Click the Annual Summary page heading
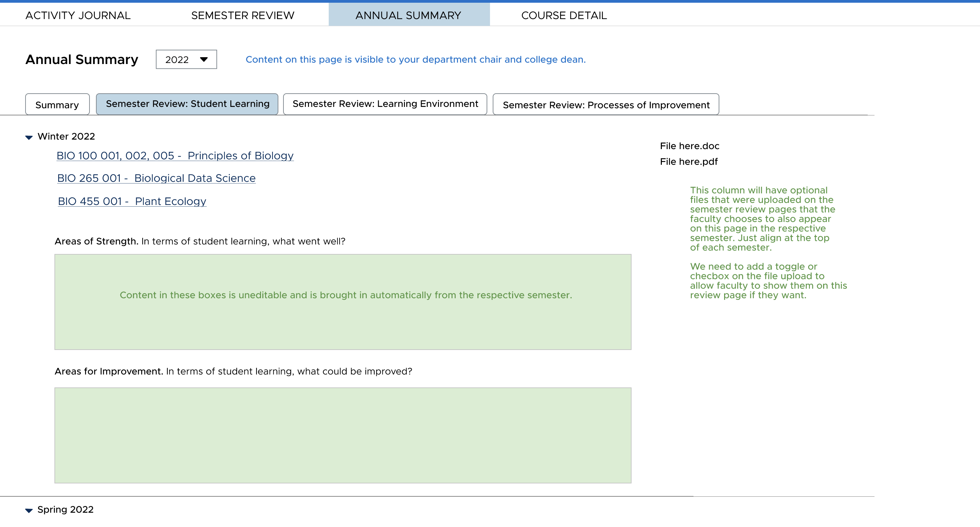Image resolution: width=980 pixels, height=527 pixels. click(x=82, y=59)
